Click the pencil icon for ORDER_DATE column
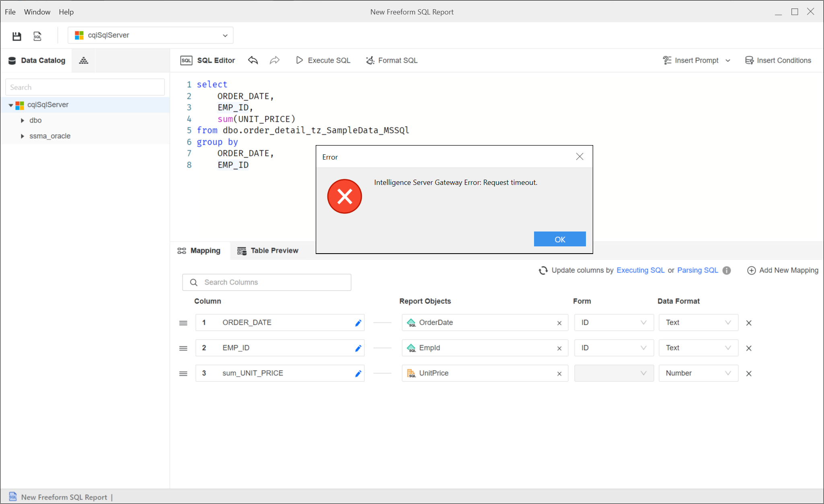Image resolution: width=824 pixels, height=504 pixels. click(x=358, y=323)
